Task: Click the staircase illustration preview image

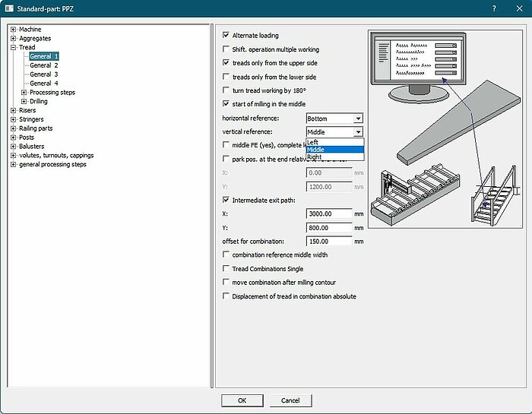Action: click(x=445, y=129)
